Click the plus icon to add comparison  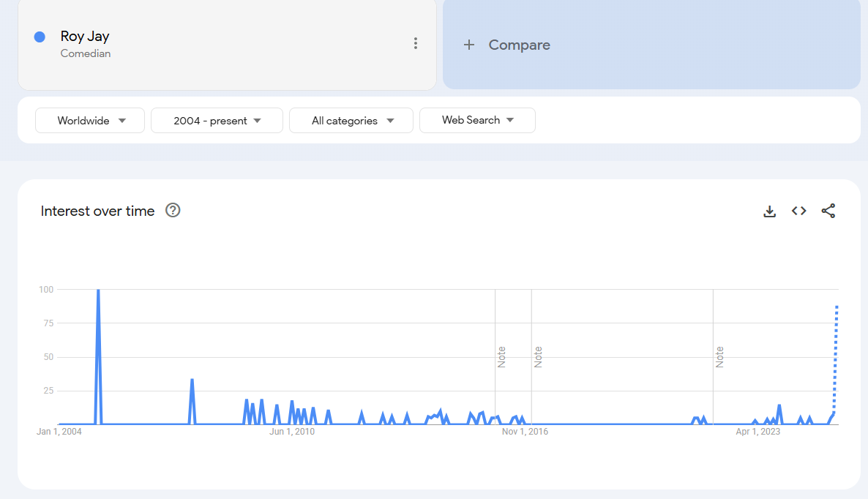pyautogui.click(x=469, y=45)
